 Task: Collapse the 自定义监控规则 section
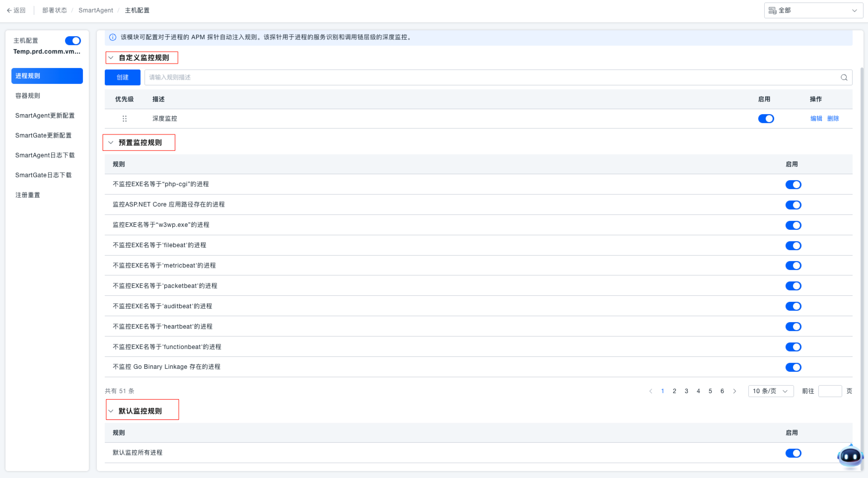111,58
